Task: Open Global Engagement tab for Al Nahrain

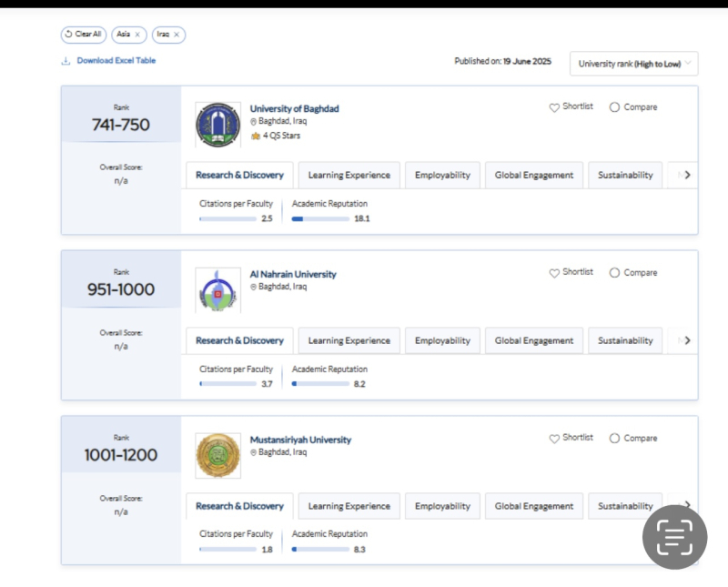Action: (534, 340)
